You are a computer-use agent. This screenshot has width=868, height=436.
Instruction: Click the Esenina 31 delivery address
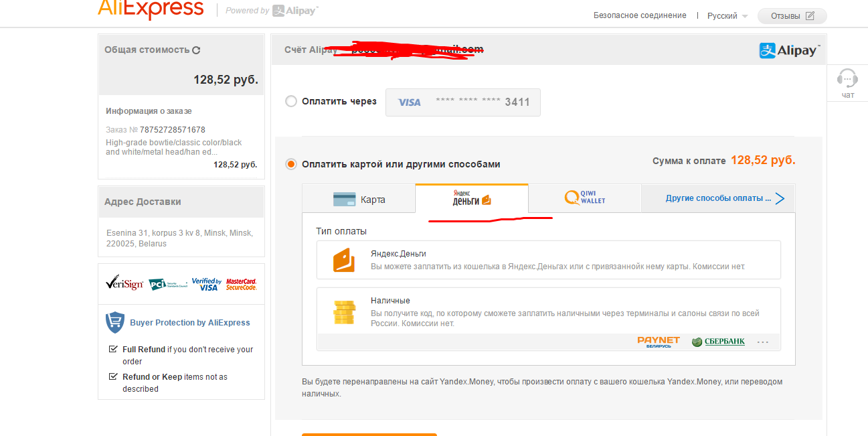pyautogui.click(x=179, y=238)
